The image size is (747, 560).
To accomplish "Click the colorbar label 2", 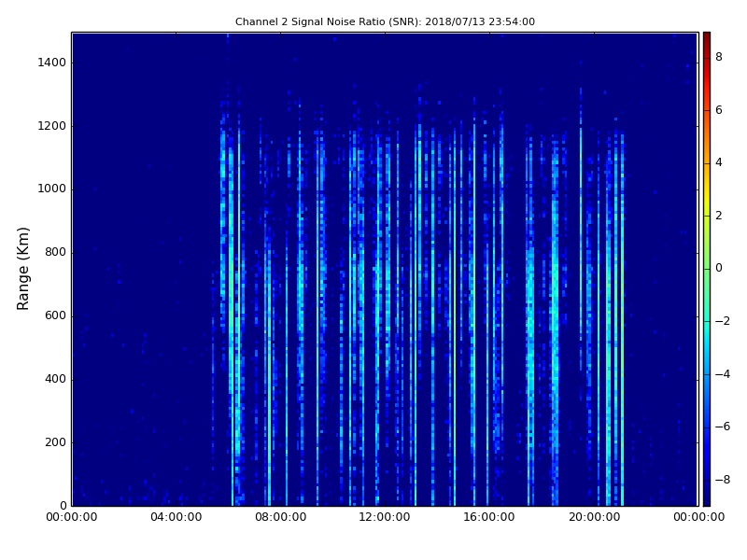I will [719, 216].
